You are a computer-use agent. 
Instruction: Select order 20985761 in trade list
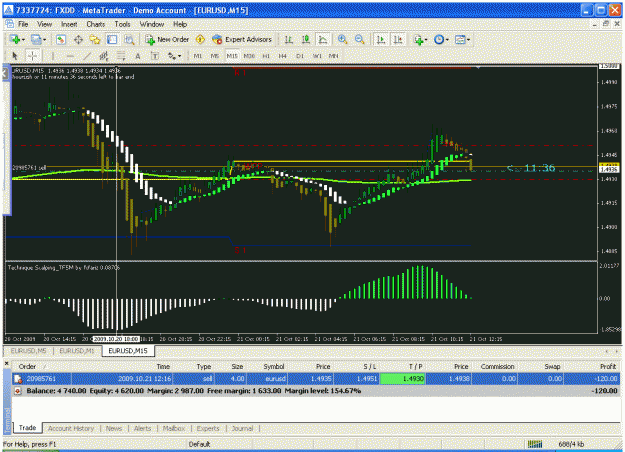pos(316,379)
